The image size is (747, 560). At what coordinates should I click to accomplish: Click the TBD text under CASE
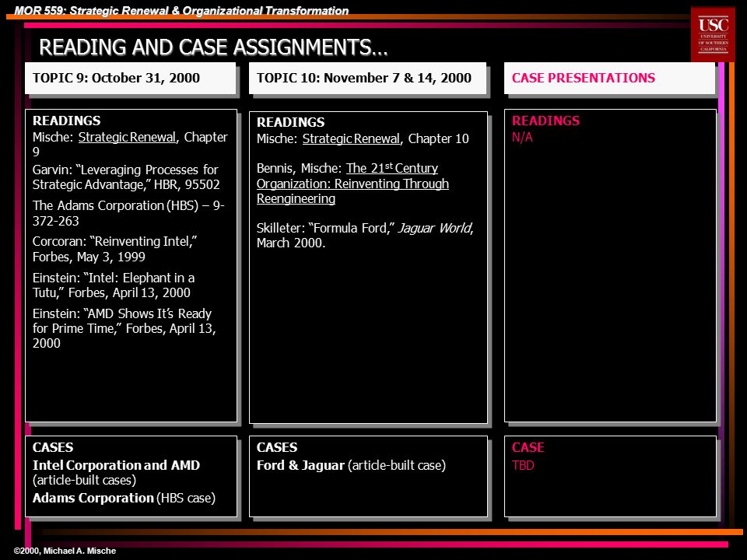pyautogui.click(x=523, y=465)
